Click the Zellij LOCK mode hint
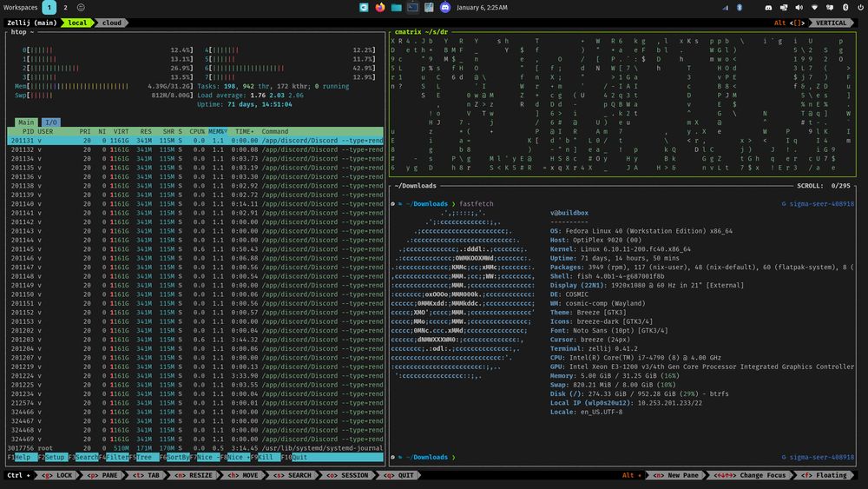The height and width of the screenshot is (489, 868). click(x=57, y=475)
